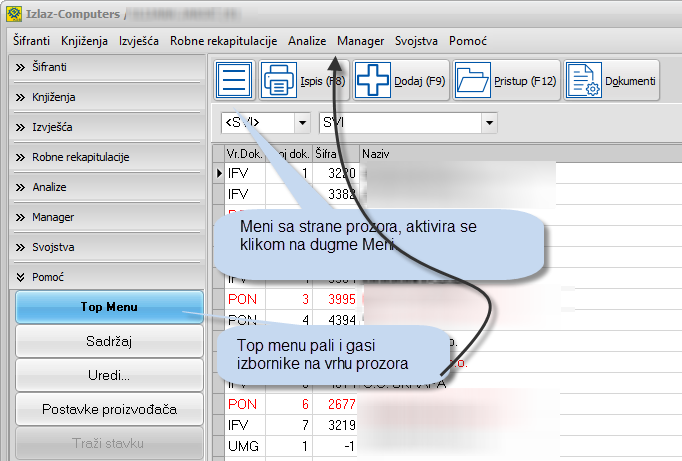Open the Robne rekapitulacije menu
This screenshot has height=461, width=682.
click(x=223, y=41)
